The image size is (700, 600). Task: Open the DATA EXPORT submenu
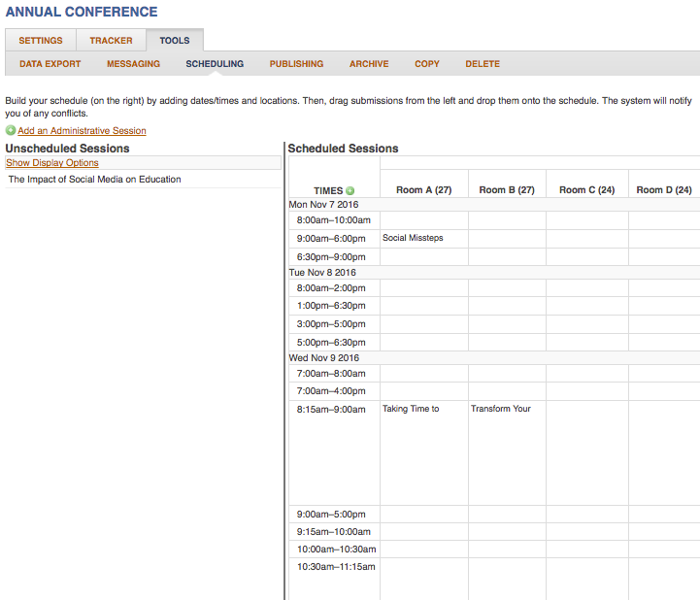click(50, 64)
